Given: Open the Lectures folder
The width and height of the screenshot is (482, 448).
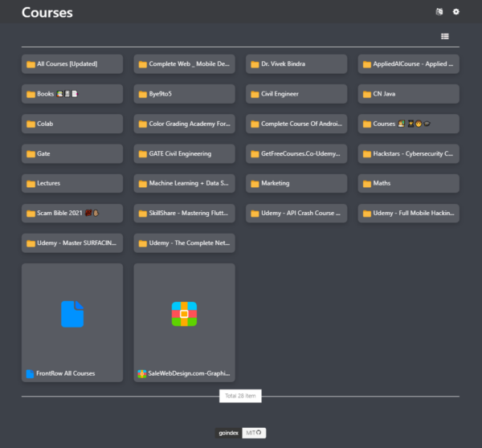Looking at the screenshot, I should (x=72, y=183).
